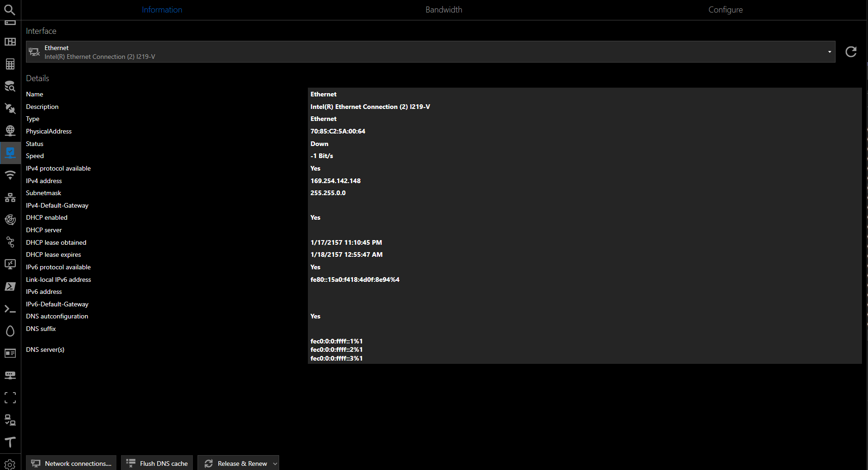This screenshot has height=470, width=868.
Task: Open the database search icon in sidebar
Action: (x=10, y=86)
